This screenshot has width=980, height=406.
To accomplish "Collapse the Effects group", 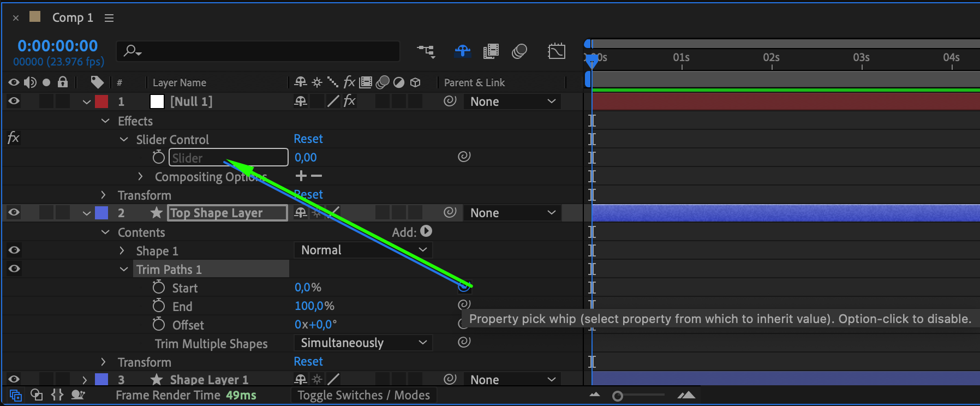I will point(105,121).
